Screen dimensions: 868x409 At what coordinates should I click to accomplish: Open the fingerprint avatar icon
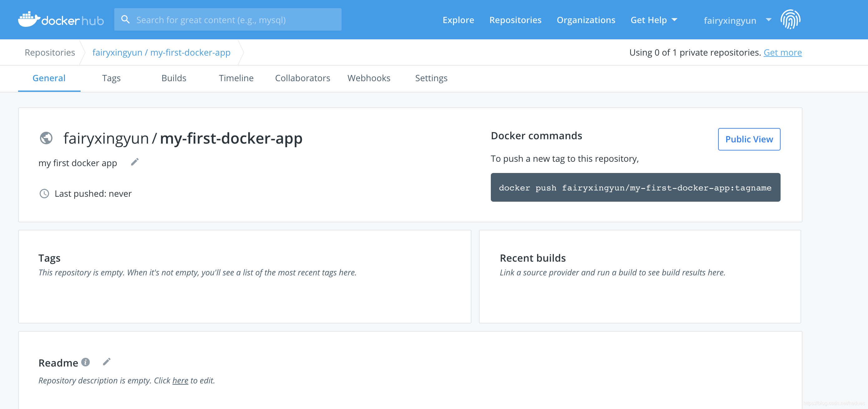click(x=790, y=20)
